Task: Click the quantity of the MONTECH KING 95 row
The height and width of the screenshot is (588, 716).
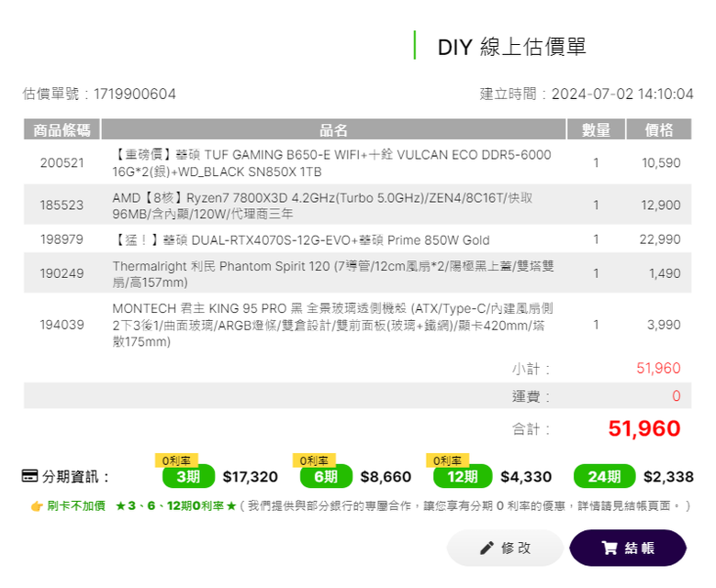Action: [596, 325]
